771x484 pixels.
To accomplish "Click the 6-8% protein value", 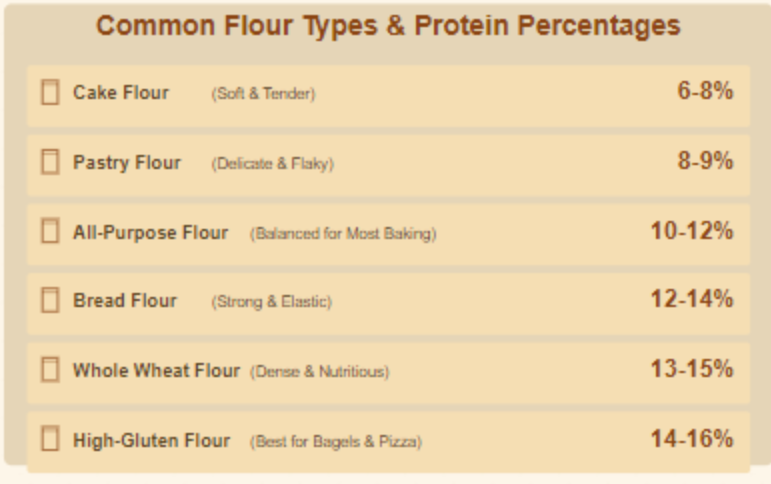I will point(705,91).
